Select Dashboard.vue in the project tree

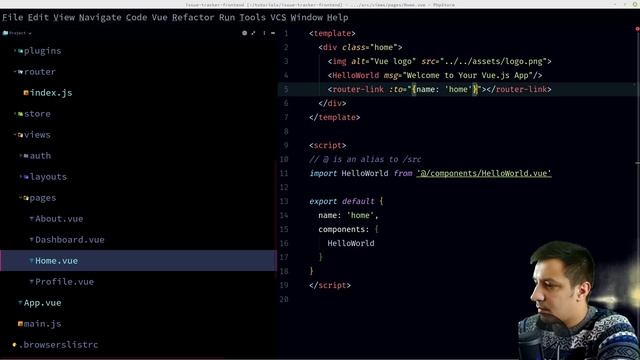tap(70, 240)
